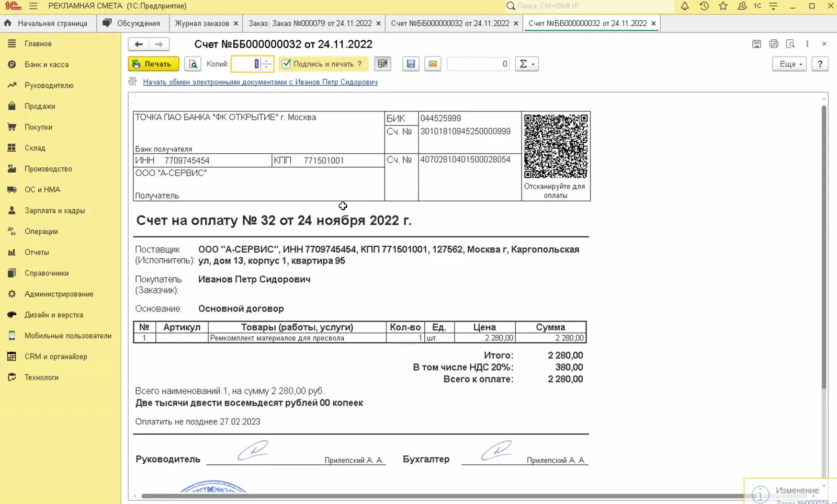Click the sum value field showing 0
837x504 pixels.
tap(478, 64)
